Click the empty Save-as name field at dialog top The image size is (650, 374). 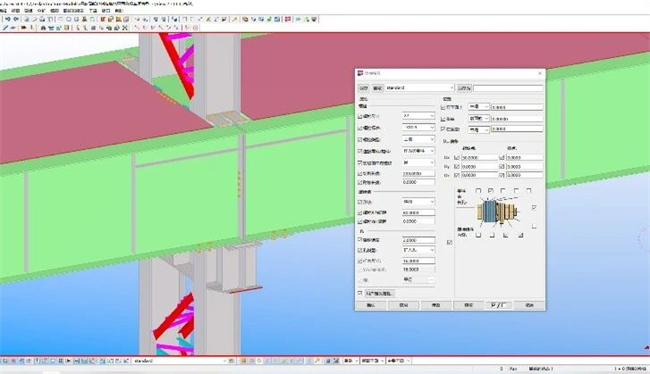click(x=508, y=88)
